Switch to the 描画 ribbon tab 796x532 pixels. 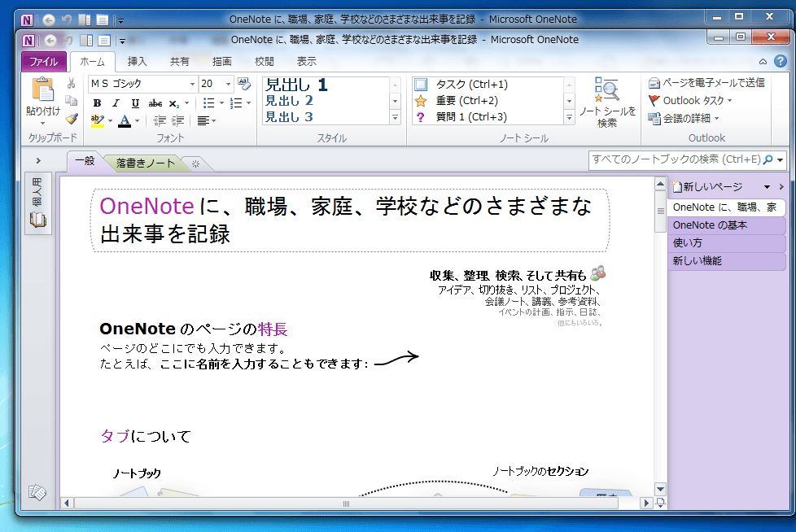tap(222, 61)
